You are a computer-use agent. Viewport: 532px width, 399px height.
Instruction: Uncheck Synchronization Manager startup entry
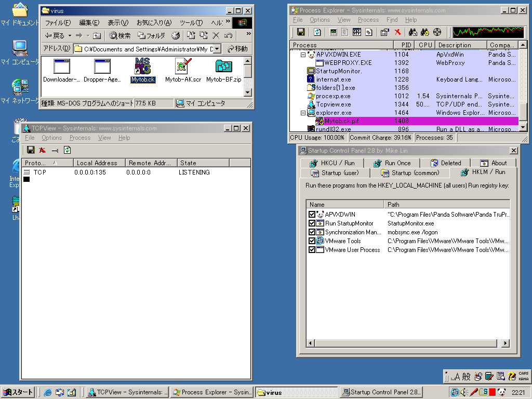pos(312,232)
